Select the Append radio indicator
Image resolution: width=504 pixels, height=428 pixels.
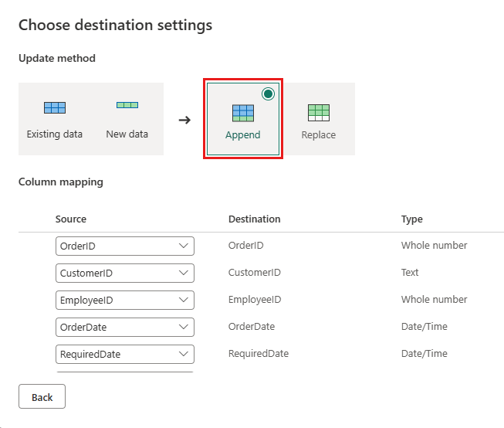(268, 94)
